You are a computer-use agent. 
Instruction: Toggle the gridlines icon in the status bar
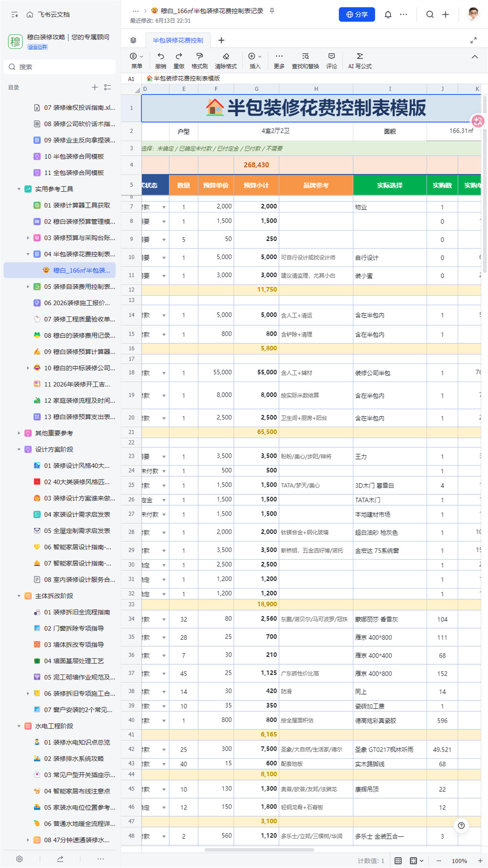click(x=398, y=861)
